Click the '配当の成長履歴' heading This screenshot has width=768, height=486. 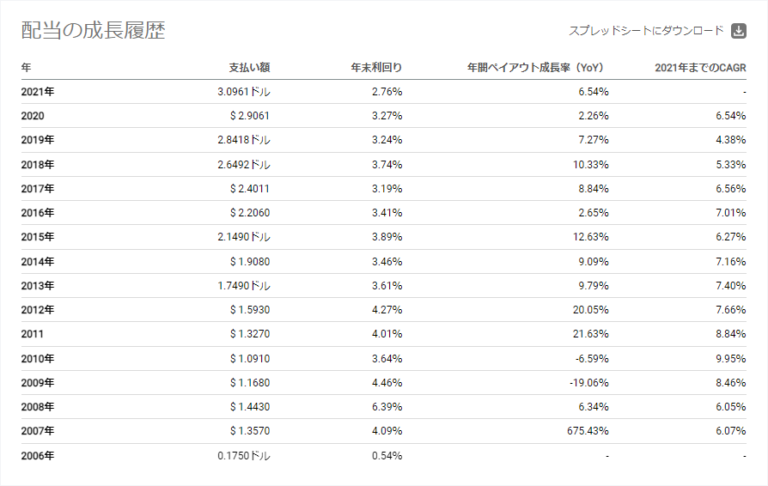pyautogui.click(x=93, y=31)
